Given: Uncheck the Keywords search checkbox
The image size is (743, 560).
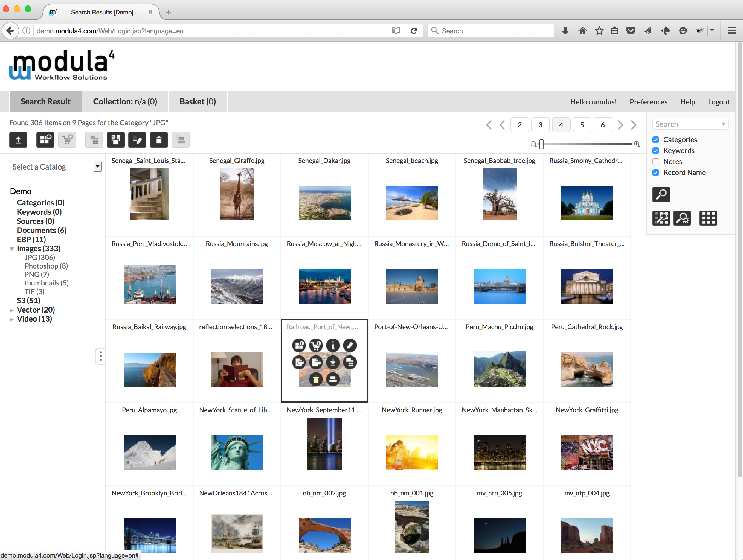Looking at the screenshot, I should click(x=656, y=151).
